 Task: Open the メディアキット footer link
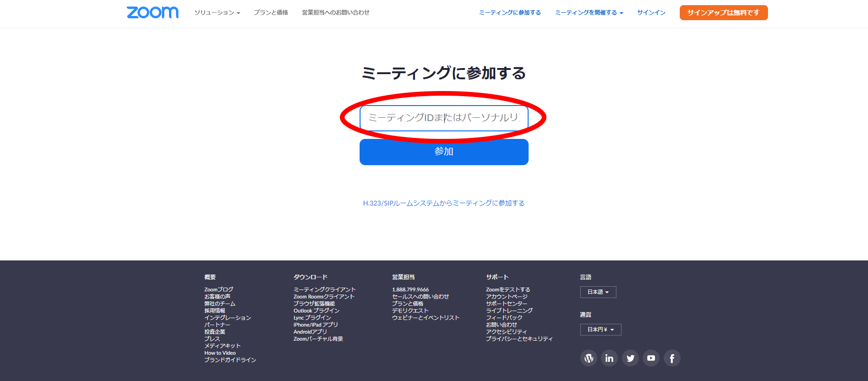[x=223, y=346]
